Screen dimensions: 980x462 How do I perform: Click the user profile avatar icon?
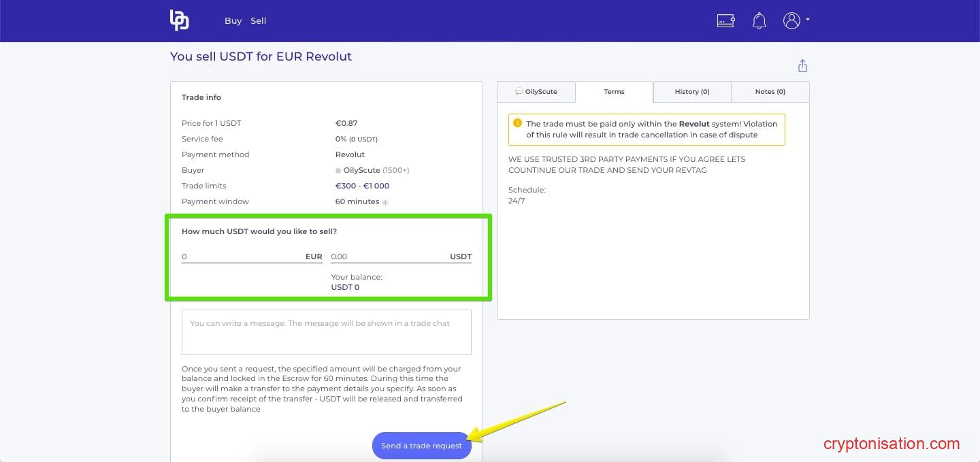click(791, 20)
